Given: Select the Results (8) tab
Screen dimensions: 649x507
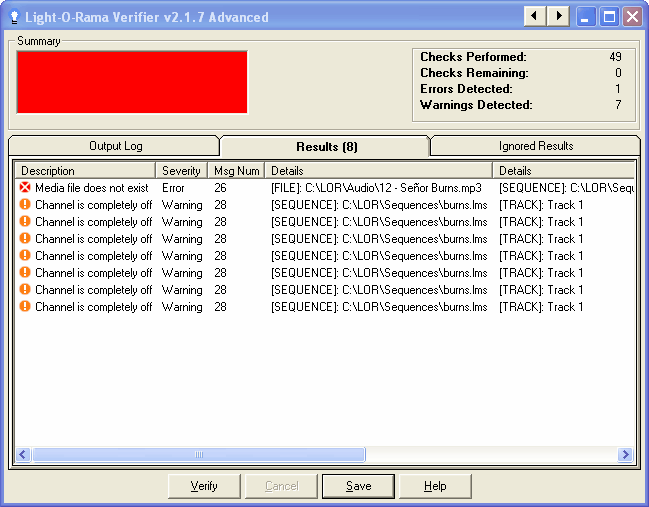Looking at the screenshot, I should click(326, 147).
